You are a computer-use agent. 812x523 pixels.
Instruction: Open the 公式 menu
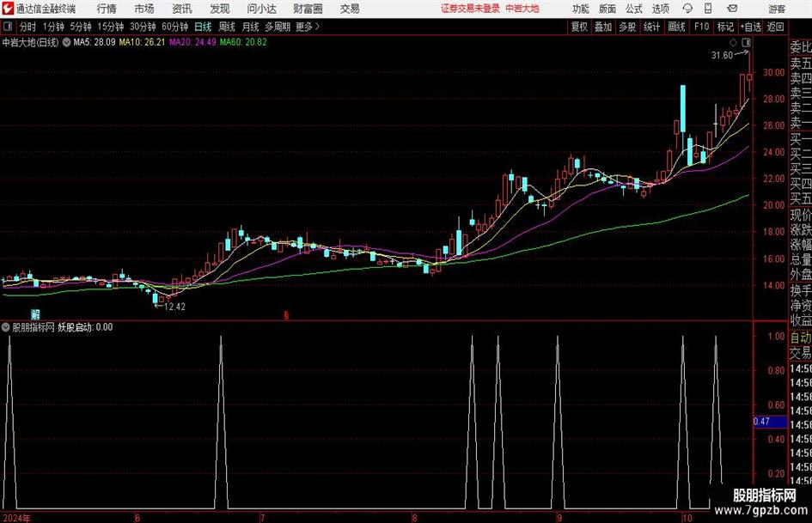click(x=634, y=9)
